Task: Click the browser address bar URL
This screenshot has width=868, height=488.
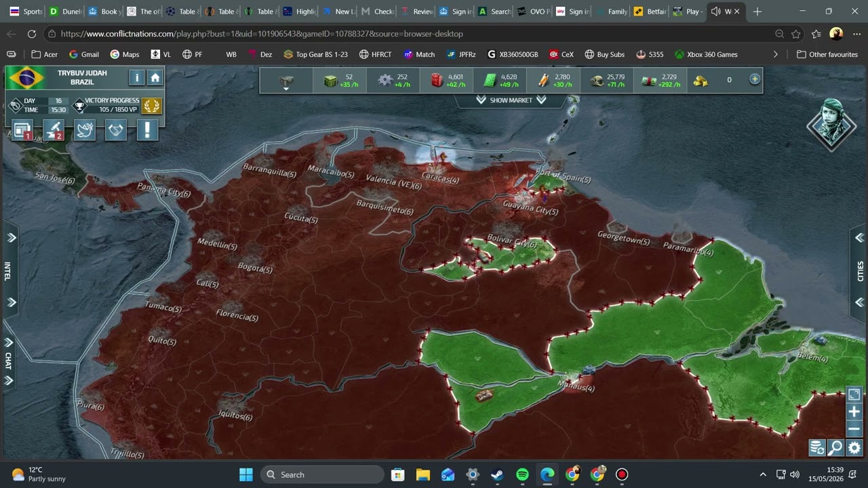Action: pos(262,34)
